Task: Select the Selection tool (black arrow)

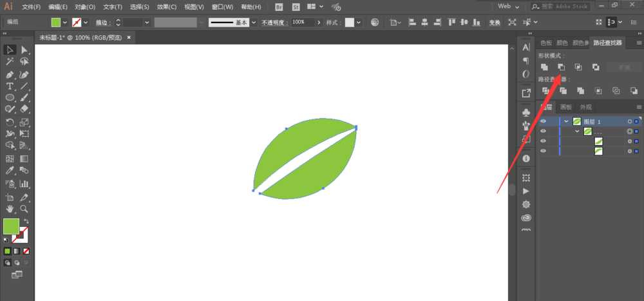Action: [x=10, y=50]
